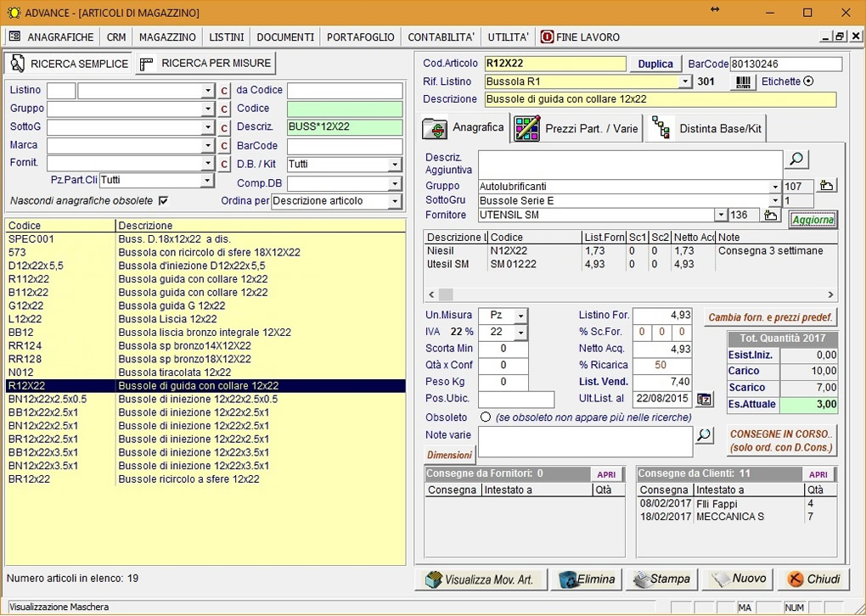The image size is (866, 616).
Task: Open the barcode generator icon next to 301
Action: pos(744,81)
